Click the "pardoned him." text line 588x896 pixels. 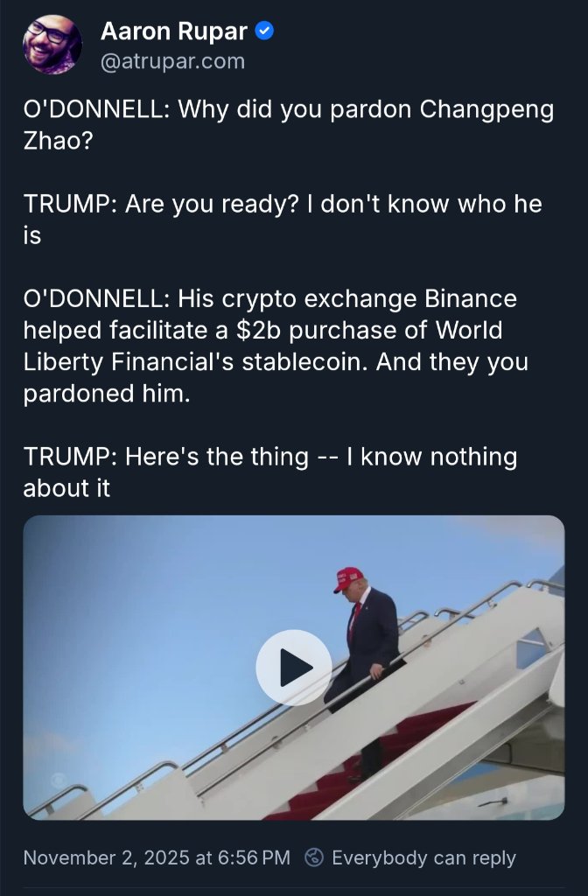pos(106,394)
